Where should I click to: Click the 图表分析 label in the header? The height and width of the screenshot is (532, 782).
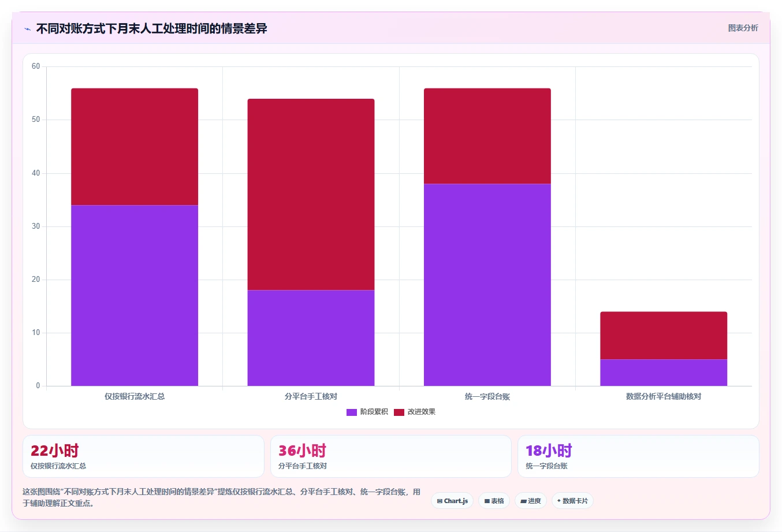pos(743,28)
